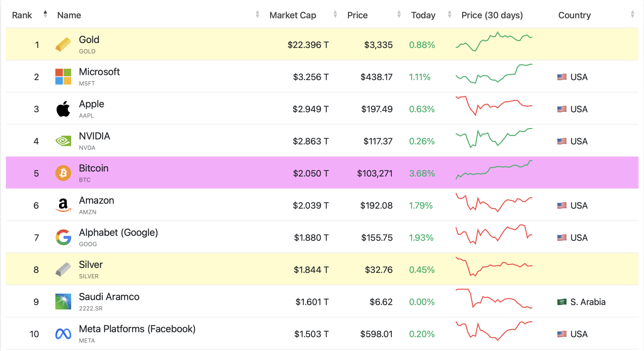Viewport: 644px width, 351px height.
Task: Click Saudi Aramco's 0.00% change
Action: tap(422, 302)
